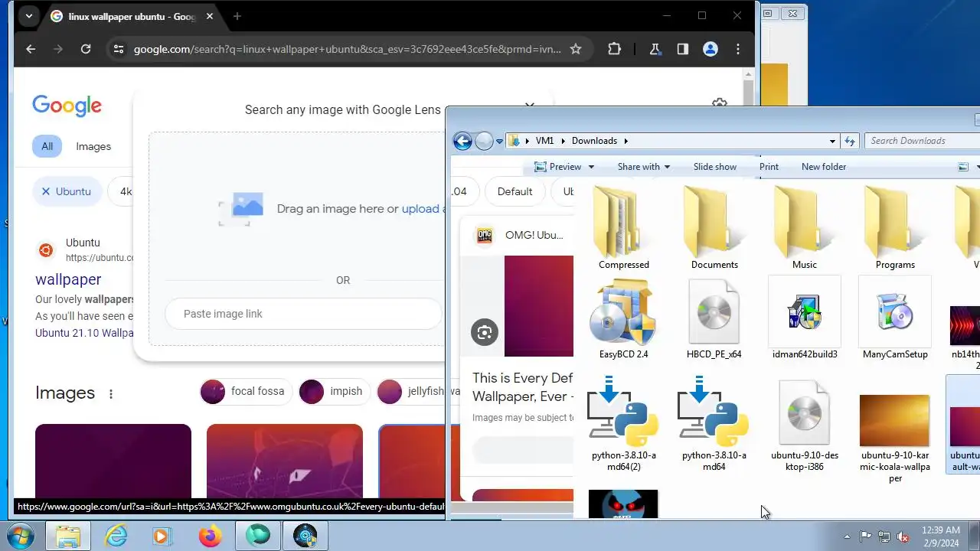Open the Chrome Extensions puzzle icon
980x551 pixels.
pyautogui.click(x=614, y=49)
